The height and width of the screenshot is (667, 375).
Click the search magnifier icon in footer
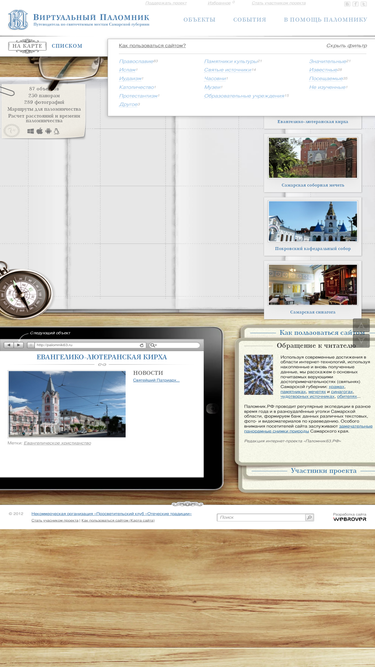[x=309, y=517]
